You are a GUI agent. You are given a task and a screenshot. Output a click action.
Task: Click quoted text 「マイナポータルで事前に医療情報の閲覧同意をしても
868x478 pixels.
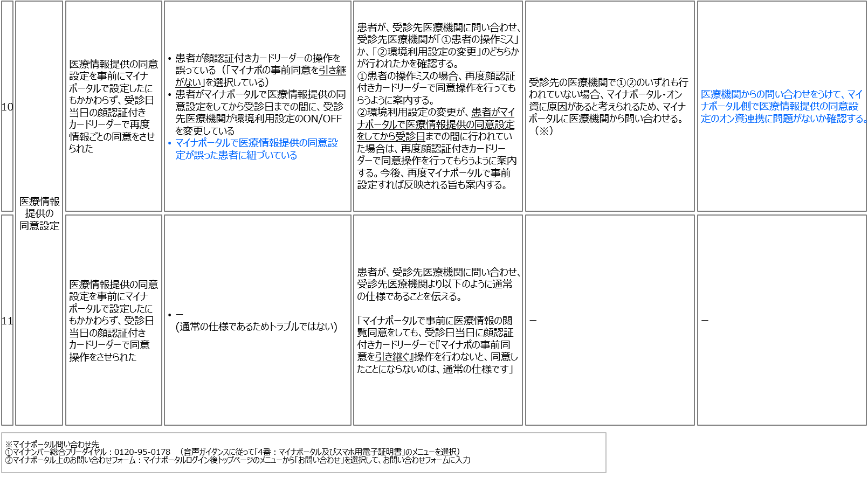click(437, 344)
